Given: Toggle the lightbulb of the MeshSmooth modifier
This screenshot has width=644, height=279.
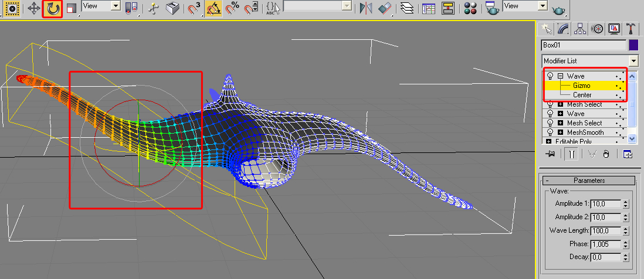Looking at the screenshot, I should pos(550,132).
